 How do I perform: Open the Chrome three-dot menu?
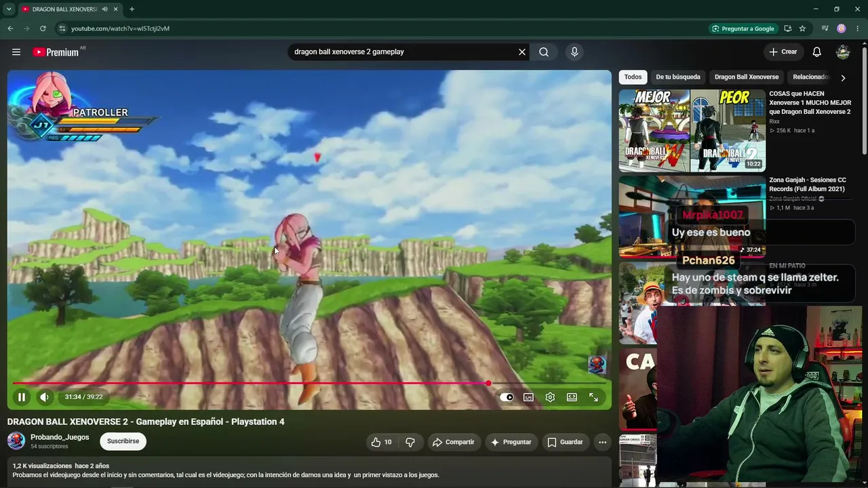(858, 28)
